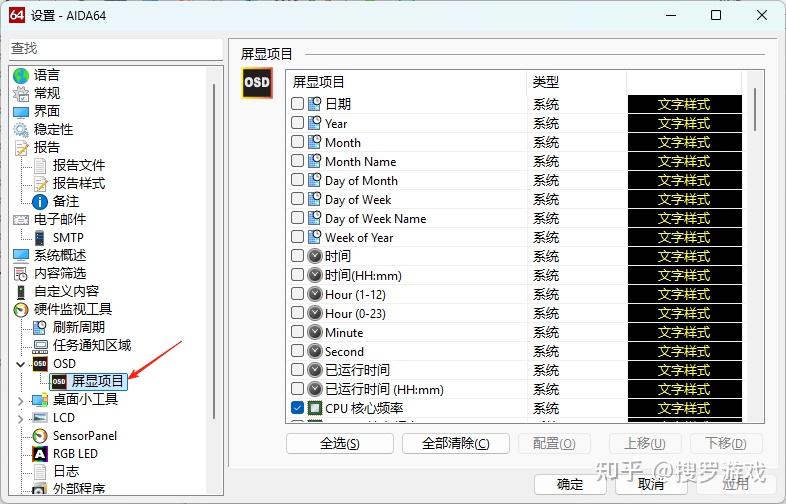The width and height of the screenshot is (786, 504).
Task: Click the 桌面小工具 gadget icon
Action: tap(40, 400)
